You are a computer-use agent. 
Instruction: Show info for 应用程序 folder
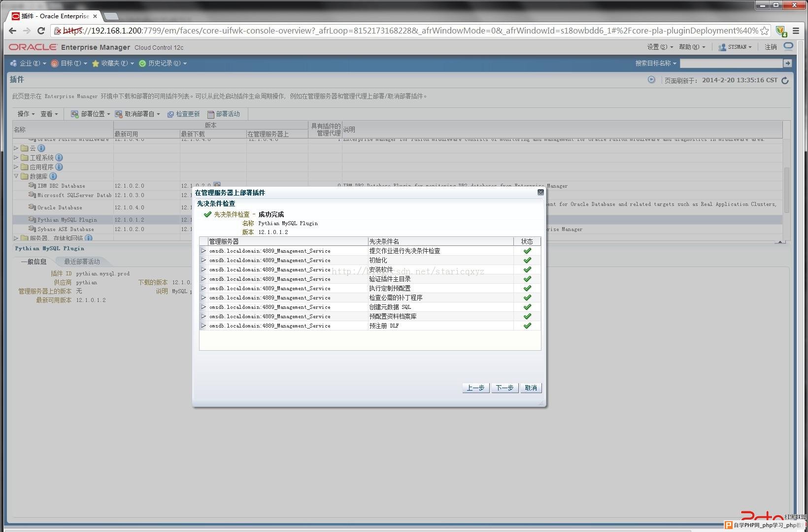click(59, 167)
